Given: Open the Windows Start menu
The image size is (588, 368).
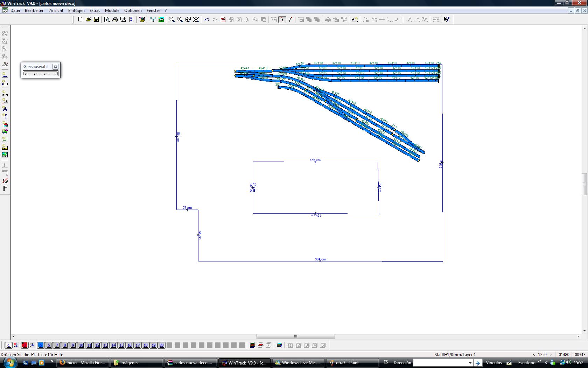Looking at the screenshot, I should [9, 362].
